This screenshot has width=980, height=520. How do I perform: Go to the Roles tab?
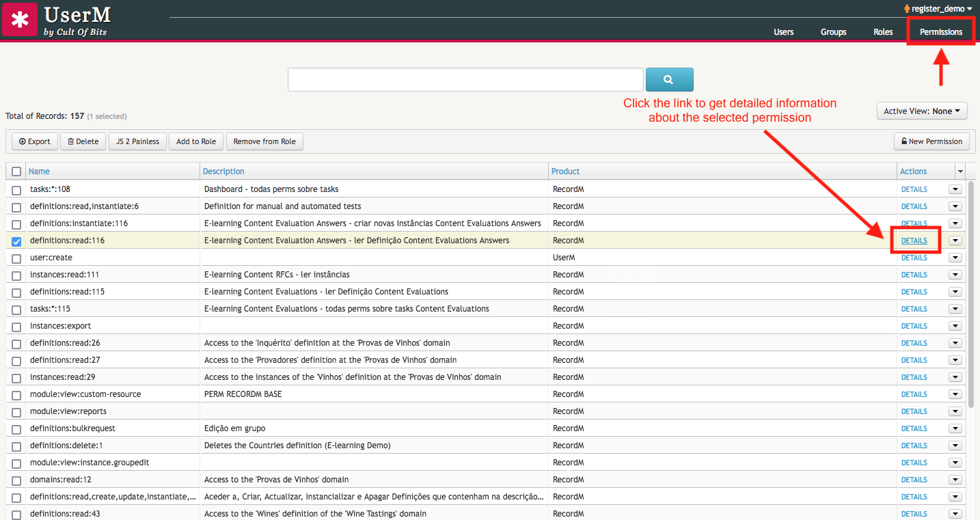(x=883, y=32)
